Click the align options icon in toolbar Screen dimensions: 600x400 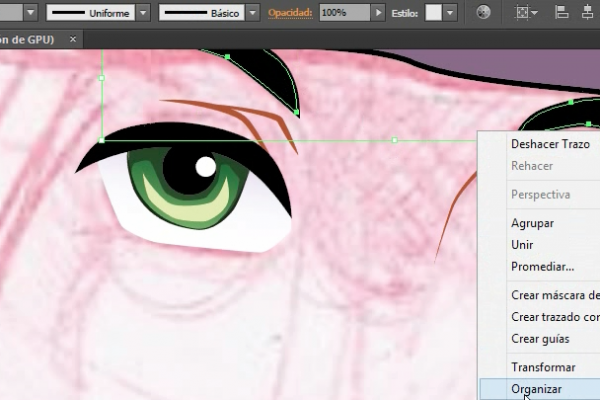coord(525,14)
